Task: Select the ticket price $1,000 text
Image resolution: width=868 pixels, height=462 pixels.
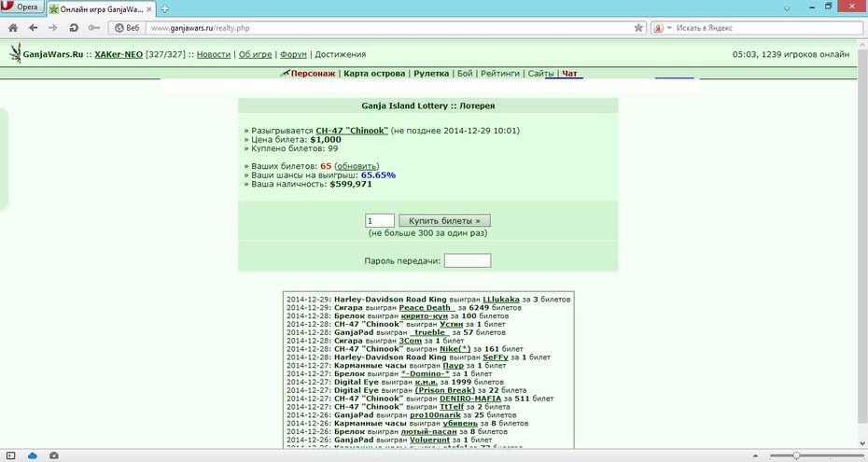Action: click(326, 140)
